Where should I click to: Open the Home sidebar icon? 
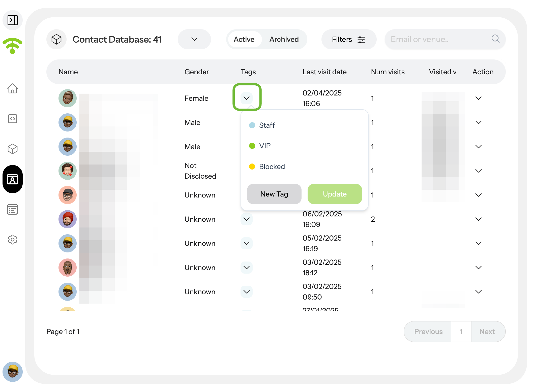pos(12,88)
